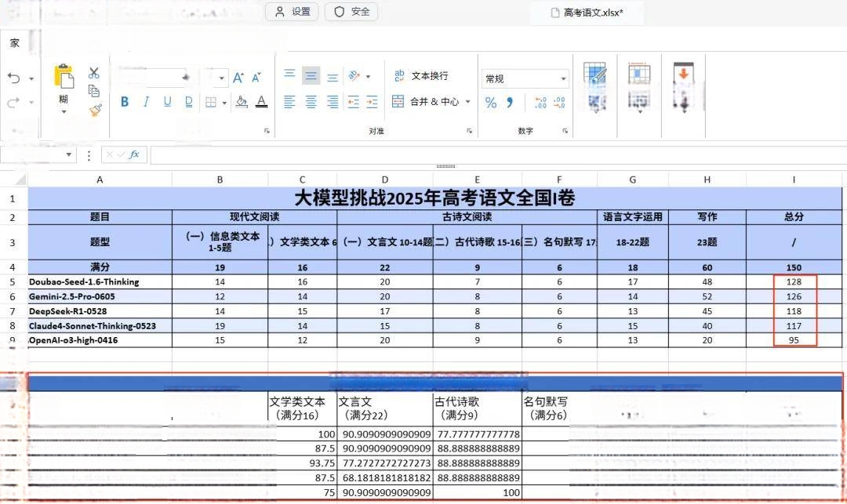Open the Redo history dropdown arrow
Image resolution: width=847 pixels, height=504 pixels.
click(31, 103)
